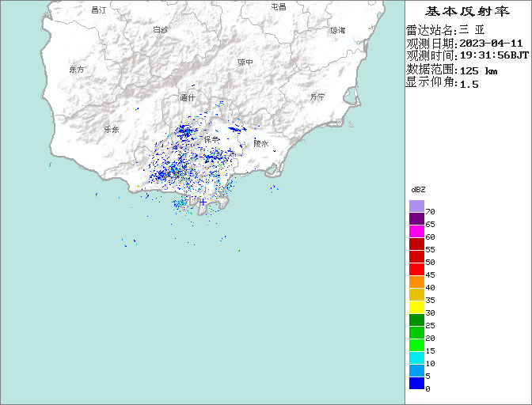The image size is (532, 405).
Task: Click the data range value 125 km
Action: pos(478,71)
